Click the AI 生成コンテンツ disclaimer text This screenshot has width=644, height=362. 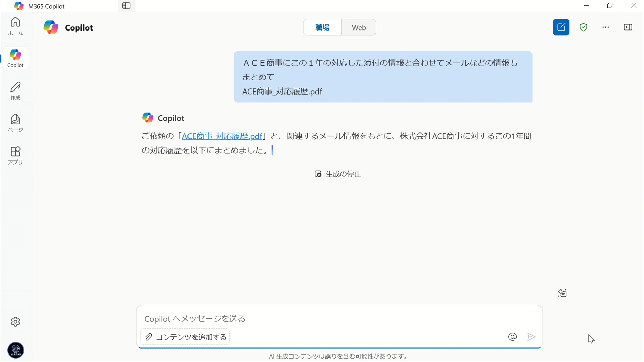pos(338,356)
